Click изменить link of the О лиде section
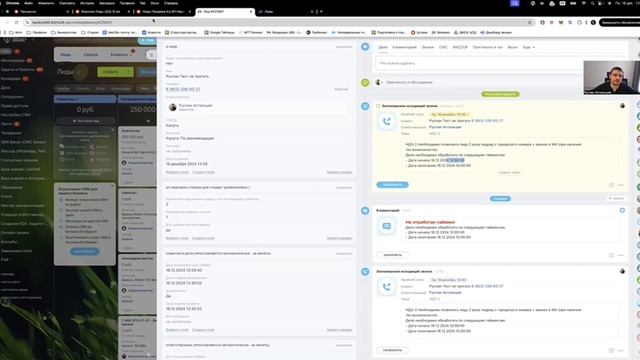Screen dimensions: 640x360 tap(344, 47)
